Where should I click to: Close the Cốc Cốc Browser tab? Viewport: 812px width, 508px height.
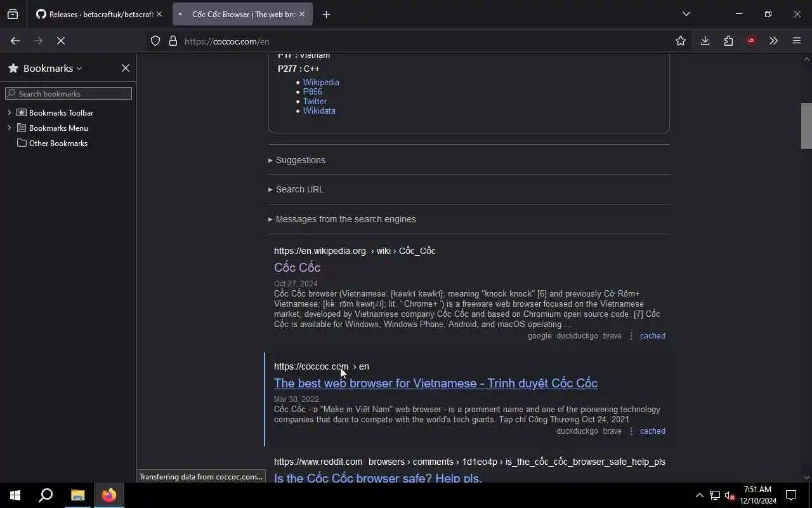pyautogui.click(x=302, y=14)
